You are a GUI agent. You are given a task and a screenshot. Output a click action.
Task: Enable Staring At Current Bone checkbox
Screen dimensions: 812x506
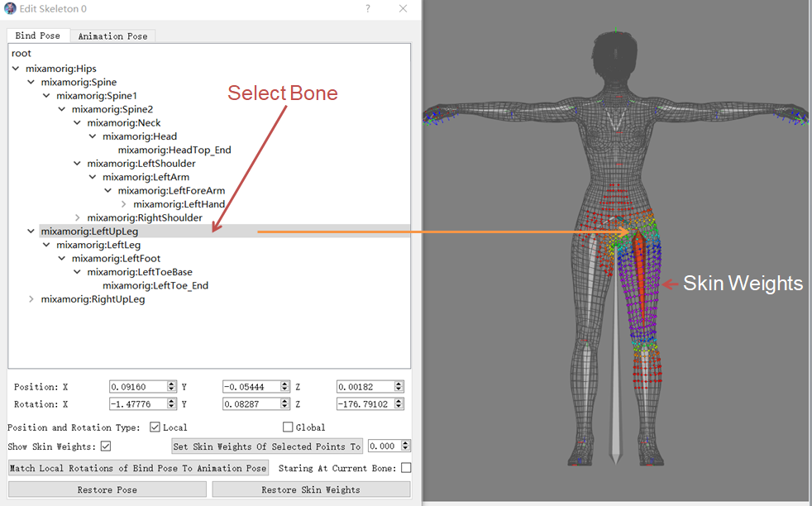406,468
